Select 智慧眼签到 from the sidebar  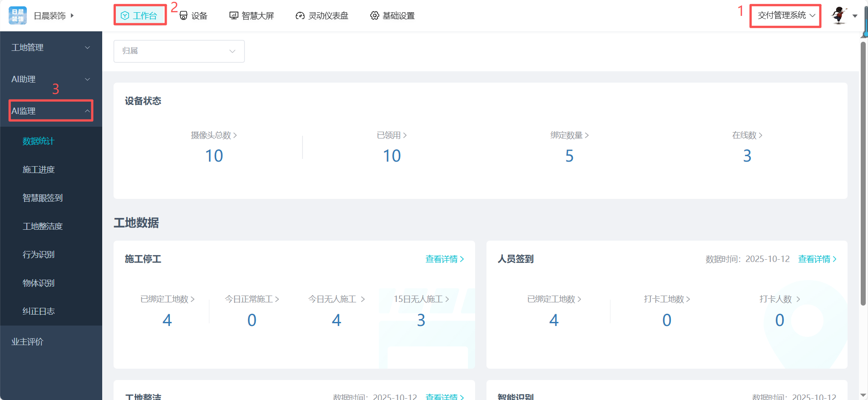tap(43, 198)
